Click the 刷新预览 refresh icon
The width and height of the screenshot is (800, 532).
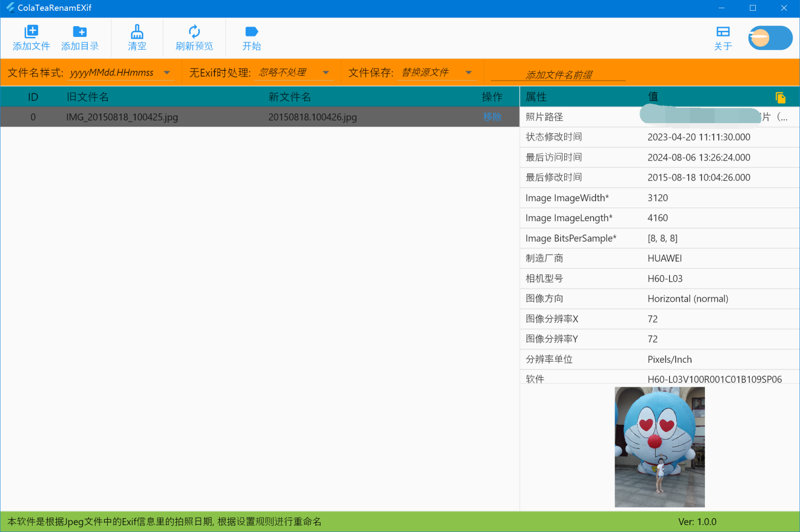point(194,31)
